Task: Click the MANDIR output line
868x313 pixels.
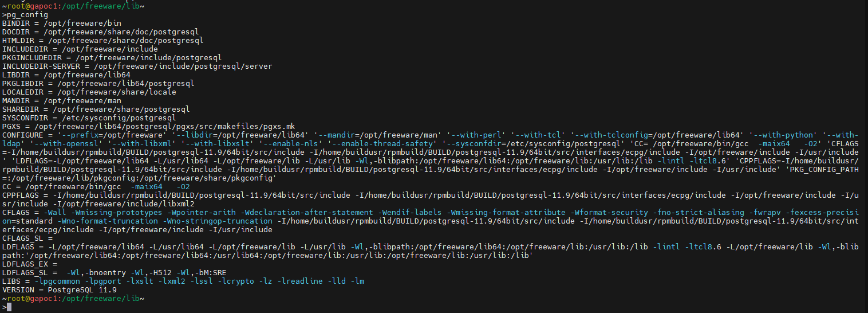Action: click(x=62, y=100)
